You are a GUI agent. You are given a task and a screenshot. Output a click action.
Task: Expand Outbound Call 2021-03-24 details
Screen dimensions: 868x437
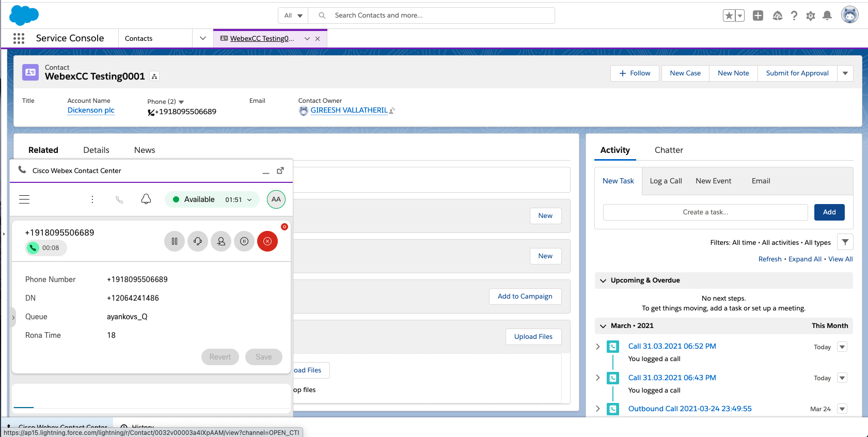[598, 409]
